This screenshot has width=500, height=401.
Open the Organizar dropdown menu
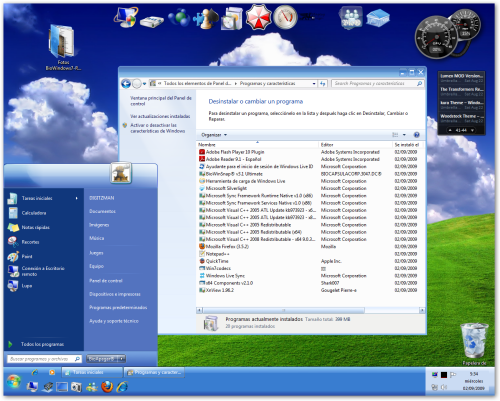click(x=214, y=135)
